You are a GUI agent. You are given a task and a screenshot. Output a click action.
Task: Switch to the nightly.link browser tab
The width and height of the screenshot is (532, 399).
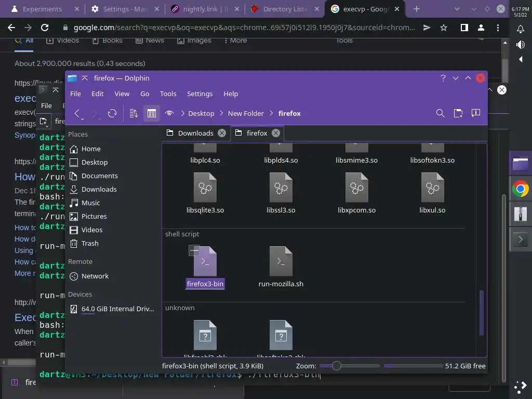click(206, 9)
